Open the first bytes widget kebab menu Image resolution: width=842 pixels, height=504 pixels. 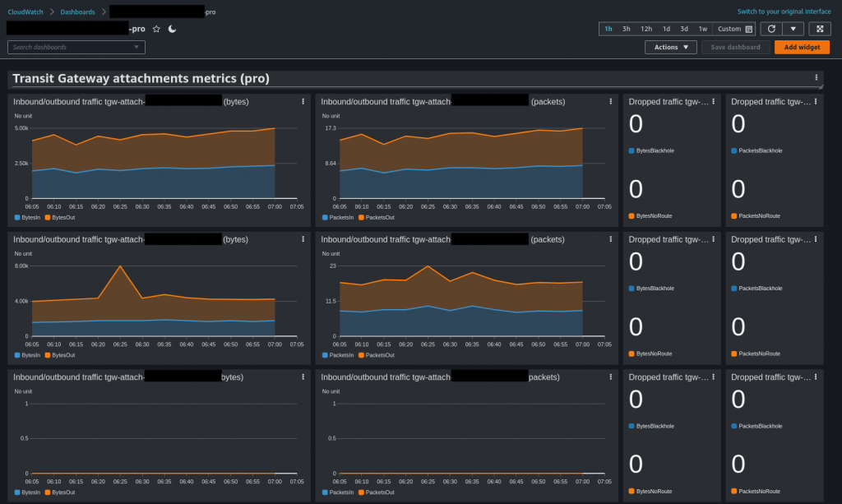pos(304,101)
